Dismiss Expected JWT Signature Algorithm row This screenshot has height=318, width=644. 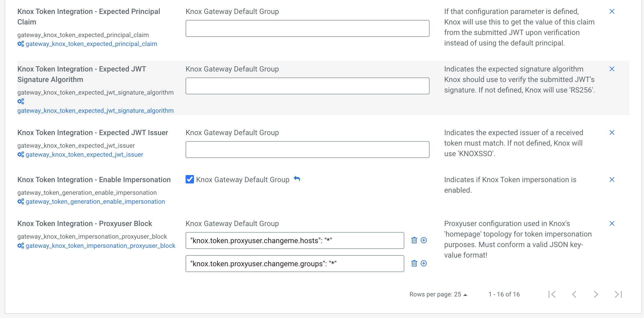click(612, 69)
